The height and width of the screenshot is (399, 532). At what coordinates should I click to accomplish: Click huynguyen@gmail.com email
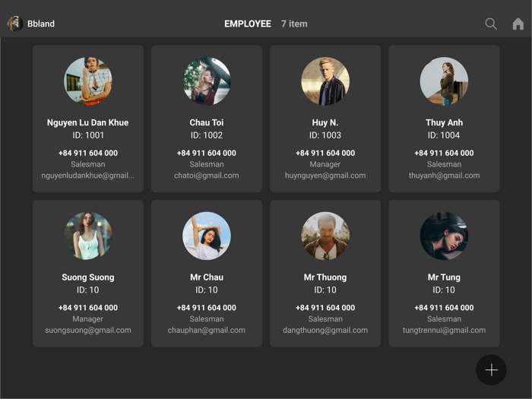click(325, 176)
